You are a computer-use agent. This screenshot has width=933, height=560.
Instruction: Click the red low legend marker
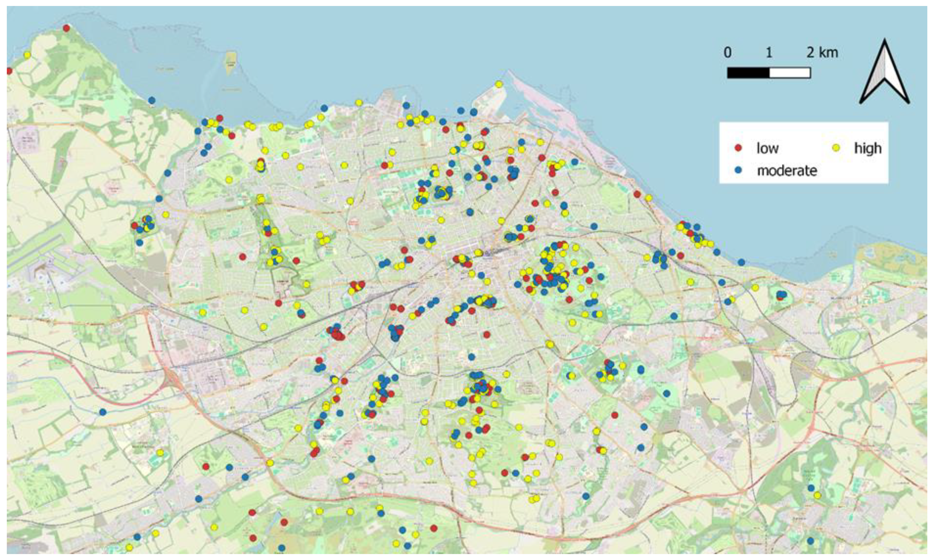[739, 148]
